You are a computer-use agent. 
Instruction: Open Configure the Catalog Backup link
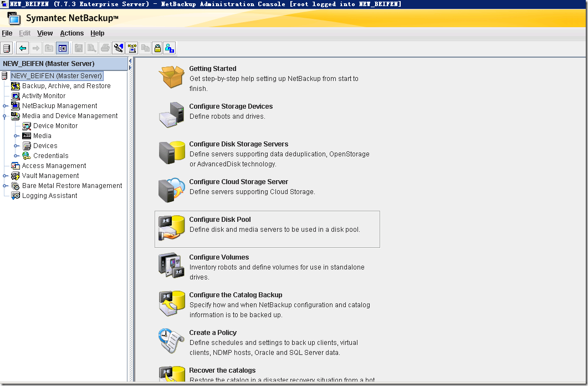click(236, 295)
